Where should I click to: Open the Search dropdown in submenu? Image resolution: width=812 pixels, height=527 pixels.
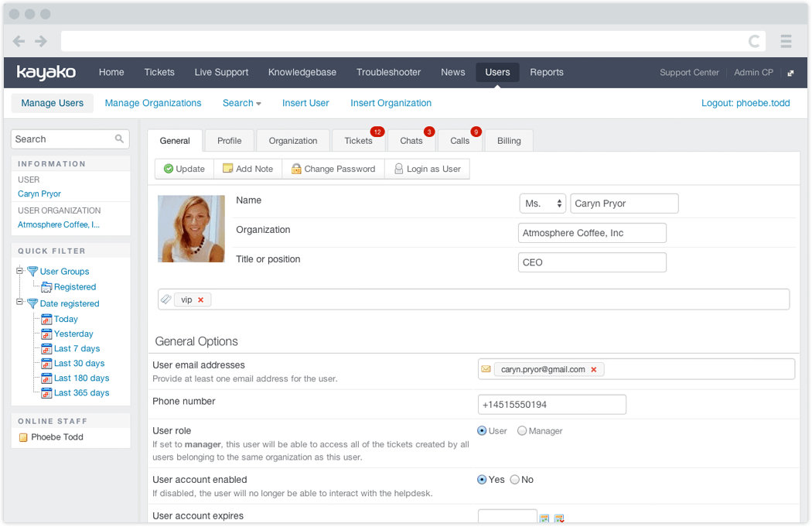241,103
